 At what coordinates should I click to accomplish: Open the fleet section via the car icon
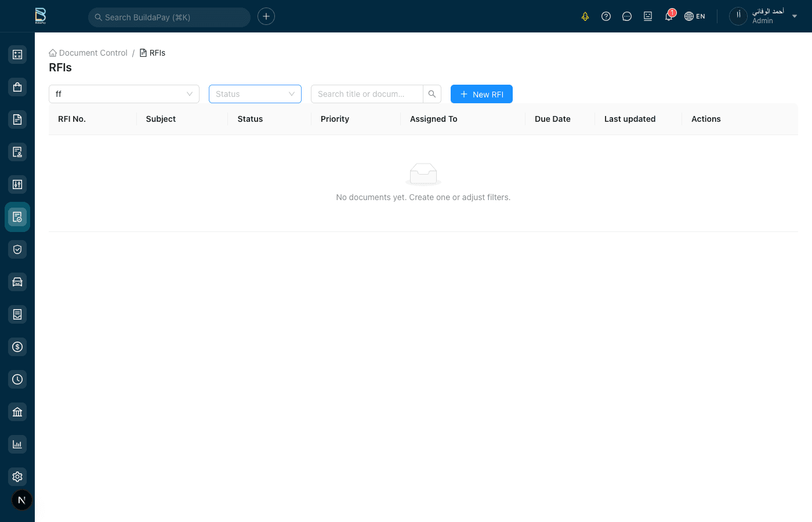[x=17, y=281]
